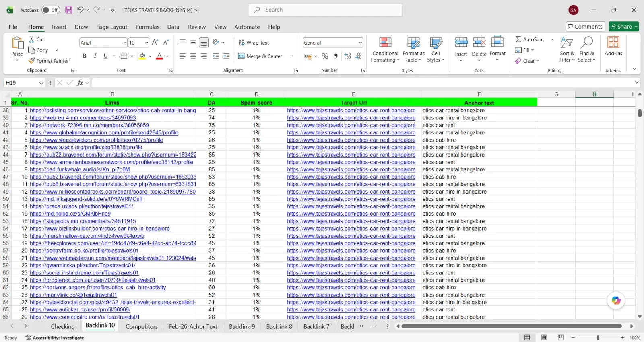The width and height of the screenshot is (644, 342).
Task: Open General number format dropdown
Action: [x=361, y=43]
